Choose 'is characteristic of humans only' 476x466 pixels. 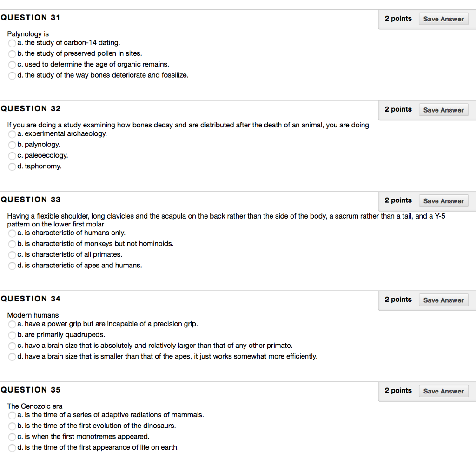tap(12, 233)
